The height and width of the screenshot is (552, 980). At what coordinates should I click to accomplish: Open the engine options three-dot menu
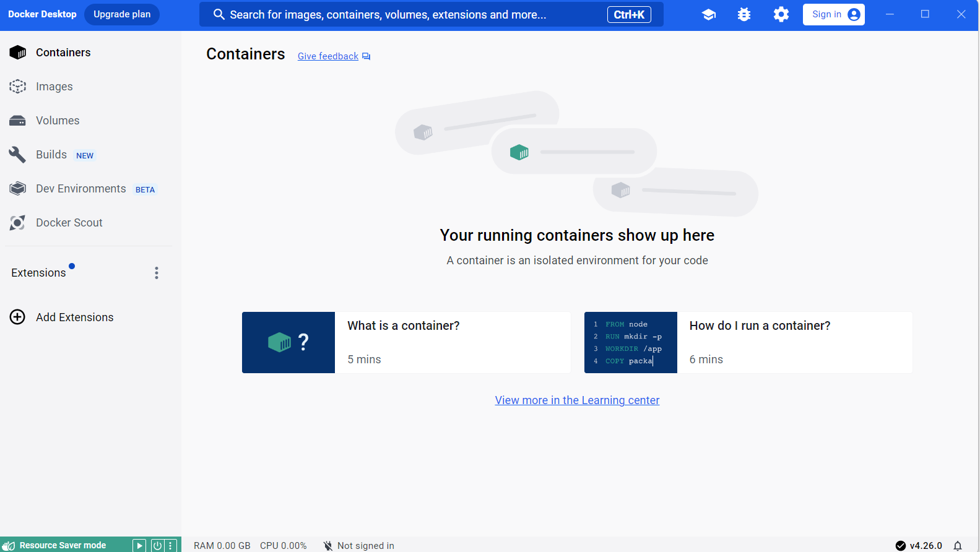[170, 545]
